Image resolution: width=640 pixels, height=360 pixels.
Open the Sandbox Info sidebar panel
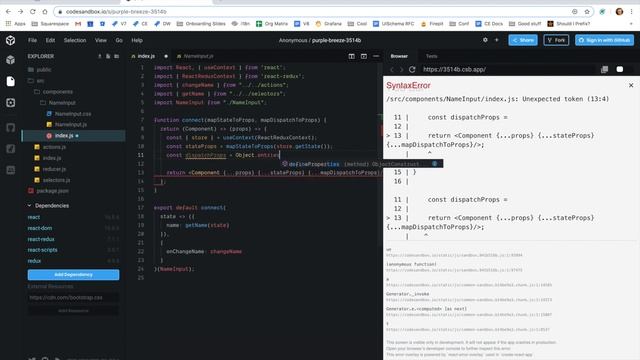click(11, 60)
